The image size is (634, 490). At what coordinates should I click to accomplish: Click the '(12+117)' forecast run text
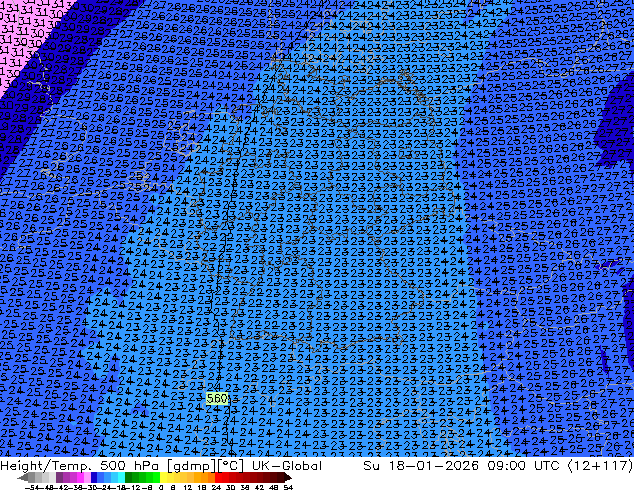click(601, 466)
